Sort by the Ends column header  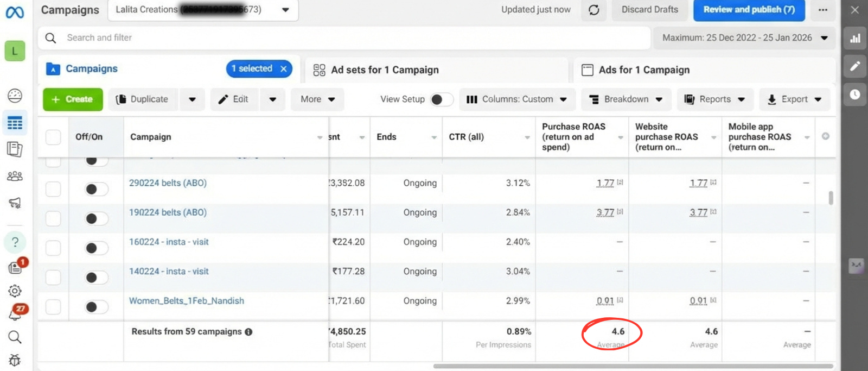(x=406, y=137)
